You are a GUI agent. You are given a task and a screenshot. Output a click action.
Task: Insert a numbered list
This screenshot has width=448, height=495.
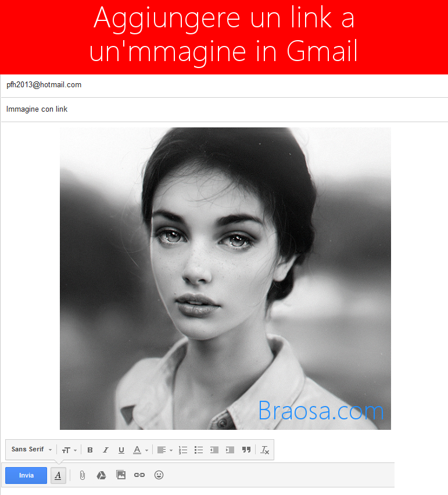pos(183,450)
